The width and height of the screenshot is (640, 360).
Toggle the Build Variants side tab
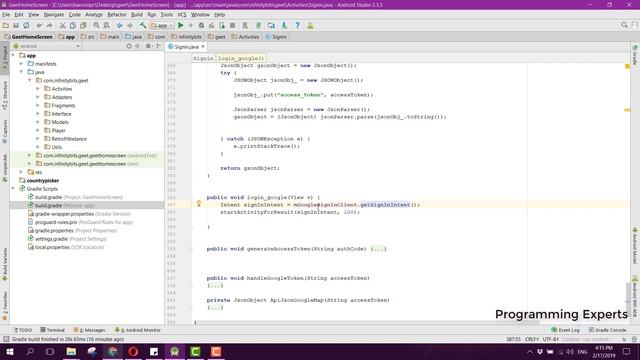click(5, 264)
